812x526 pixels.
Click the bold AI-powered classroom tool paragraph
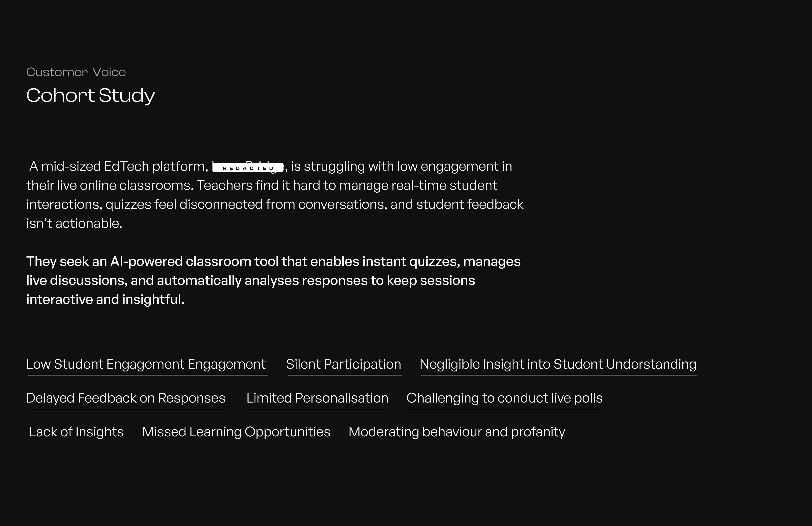(x=273, y=280)
